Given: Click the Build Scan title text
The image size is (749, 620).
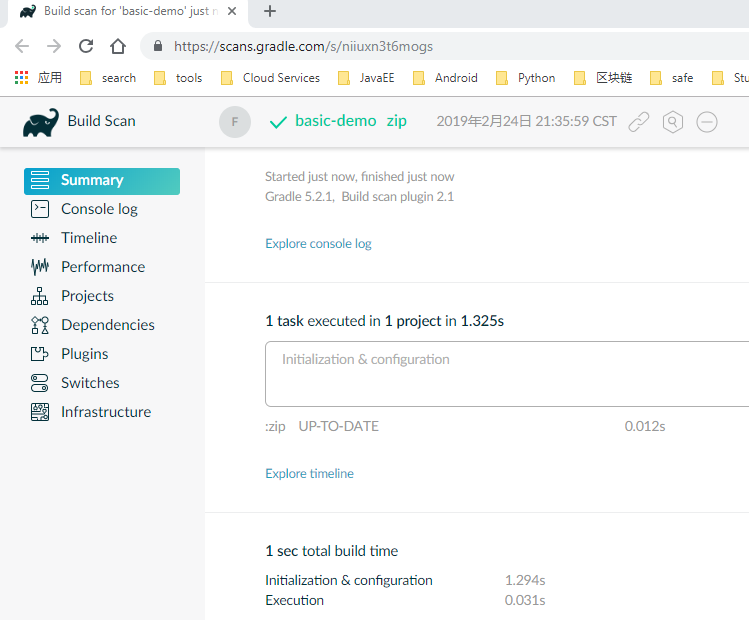Looking at the screenshot, I should (101, 121).
